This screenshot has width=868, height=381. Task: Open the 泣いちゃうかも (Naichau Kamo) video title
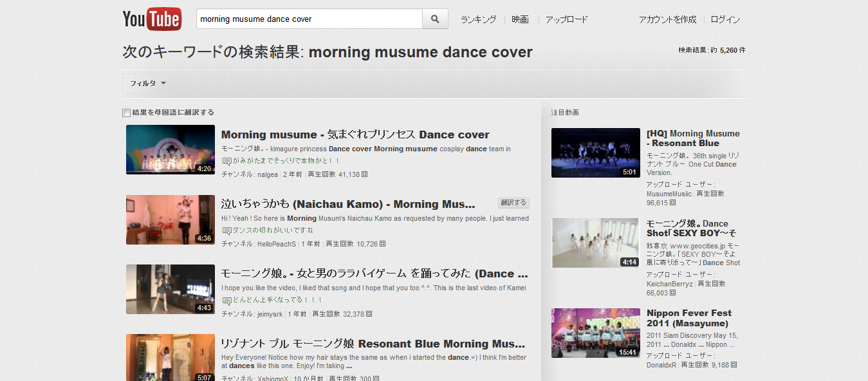pos(348,204)
